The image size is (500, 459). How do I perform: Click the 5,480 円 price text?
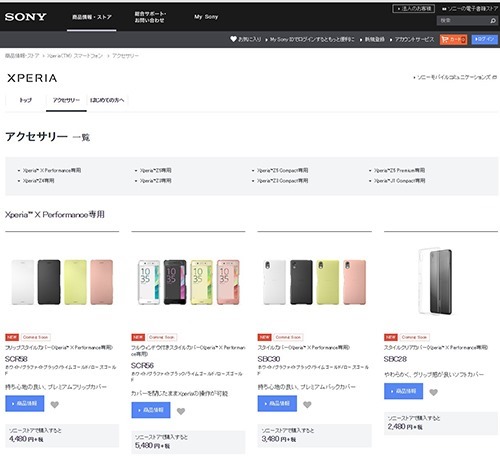(x=152, y=446)
